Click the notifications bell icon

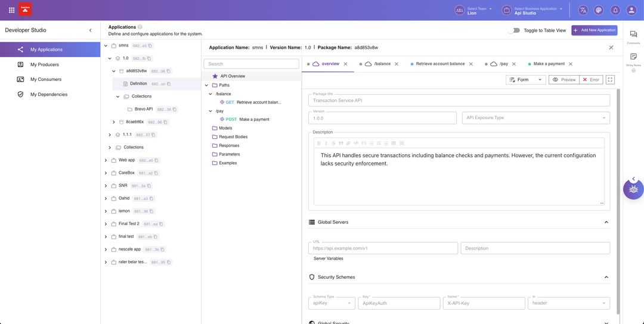pyautogui.click(x=615, y=10)
